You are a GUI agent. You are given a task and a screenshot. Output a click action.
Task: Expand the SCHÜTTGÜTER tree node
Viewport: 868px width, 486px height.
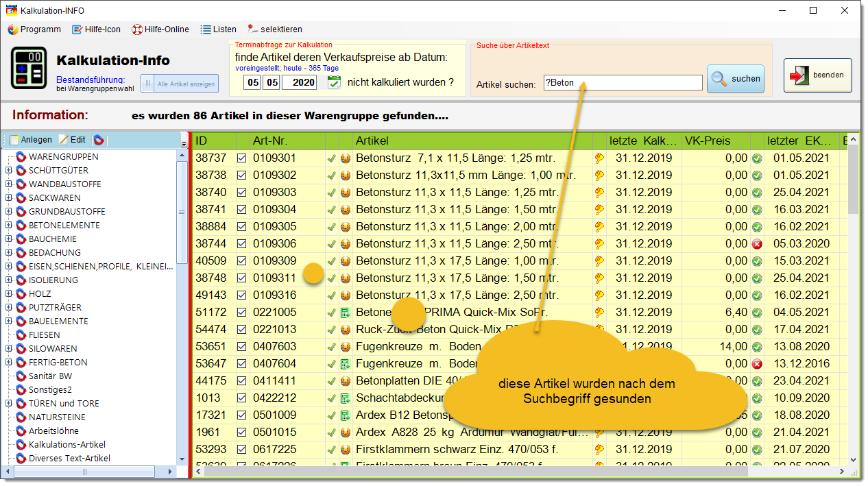(x=9, y=171)
